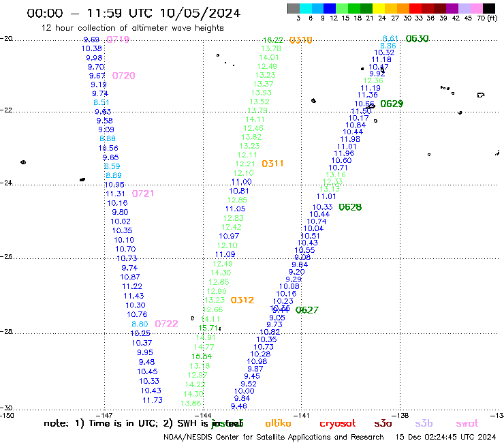Click the 'cryosat' satellite legend label
Screen dimensions: 504x443
click(x=338, y=424)
